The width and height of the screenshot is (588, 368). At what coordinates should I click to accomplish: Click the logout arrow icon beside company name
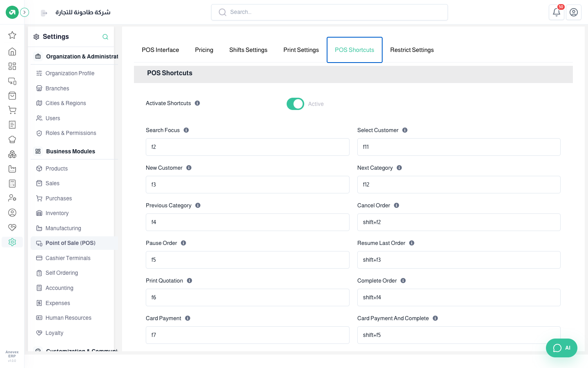(x=44, y=13)
